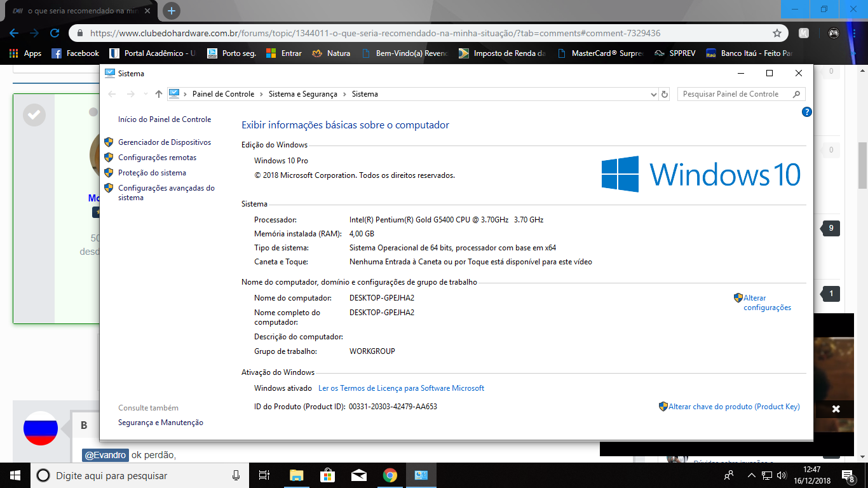Open a new Chrome tab
Screen dimensions: 868x488
pos(172,11)
